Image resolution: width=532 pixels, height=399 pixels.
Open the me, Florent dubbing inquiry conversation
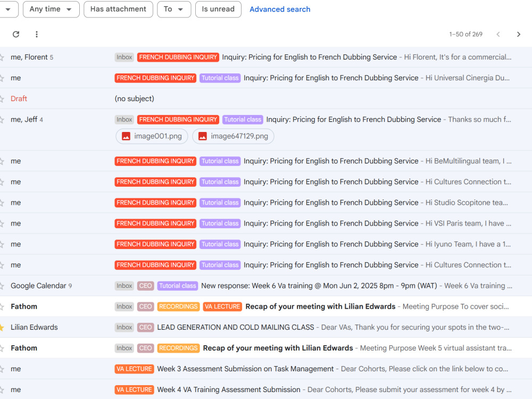266,57
